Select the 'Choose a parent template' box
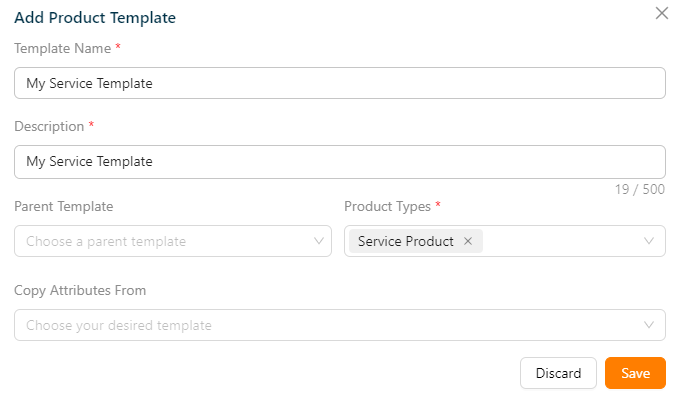Screen dimensions: 680x404 pyautogui.click(x=160, y=241)
